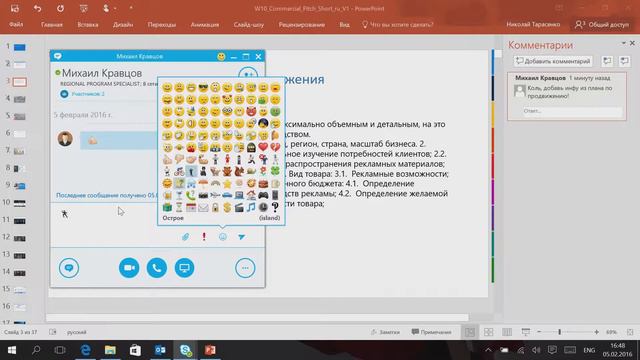Go to the previous comment

[x=607, y=61]
